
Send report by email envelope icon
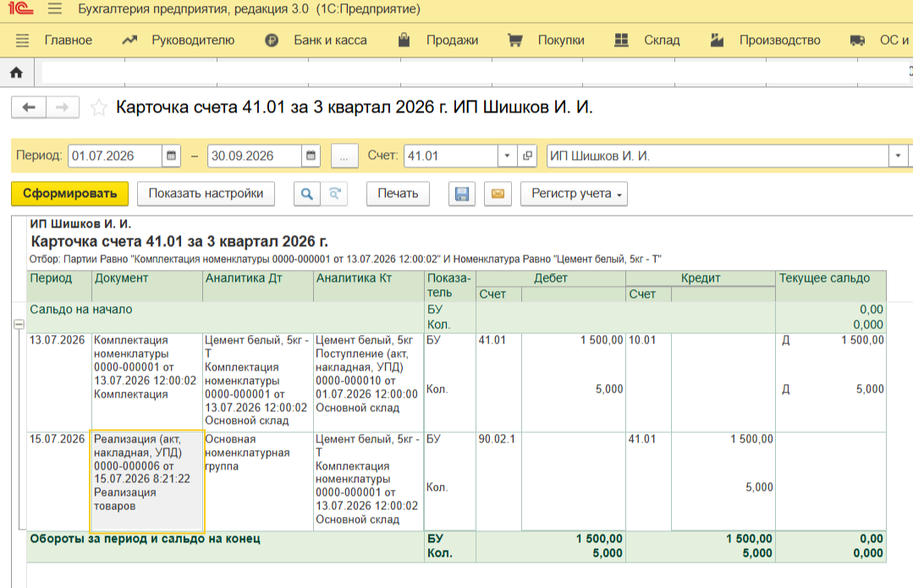pos(498,194)
